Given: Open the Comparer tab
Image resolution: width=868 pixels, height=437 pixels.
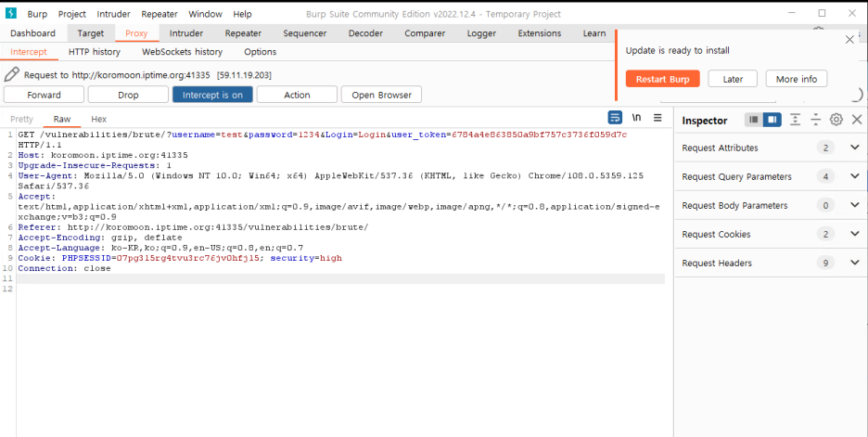Looking at the screenshot, I should [425, 33].
